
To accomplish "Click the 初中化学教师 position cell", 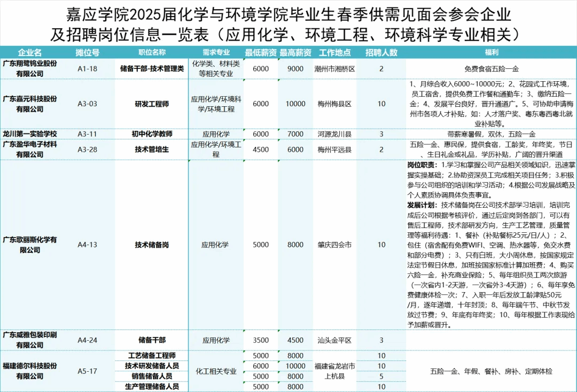I will point(152,134).
